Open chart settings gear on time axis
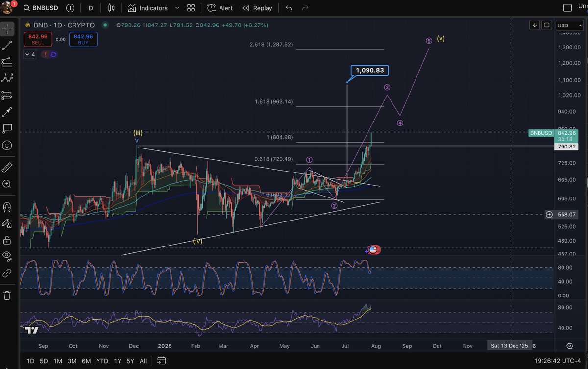 pyautogui.click(x=569, y=346)
